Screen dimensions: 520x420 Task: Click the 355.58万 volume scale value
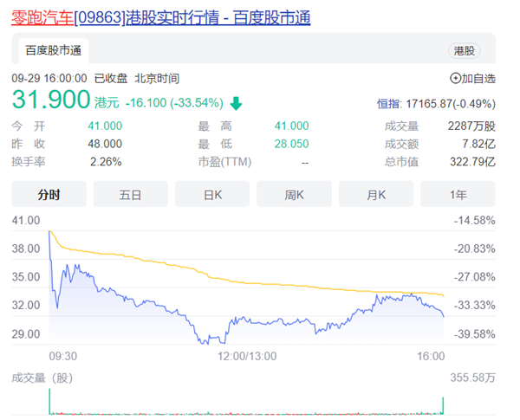coord(472,378)
